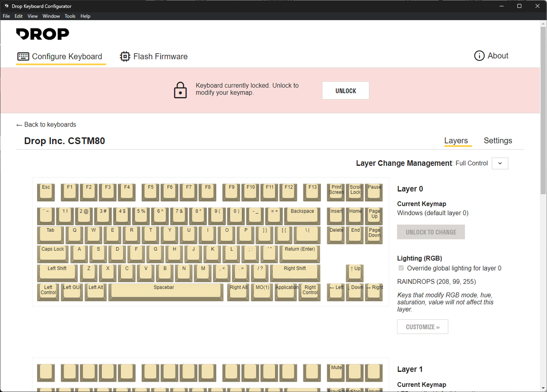Select the Page Down key
The image size is (547, 392).
[x=374, y=235]
